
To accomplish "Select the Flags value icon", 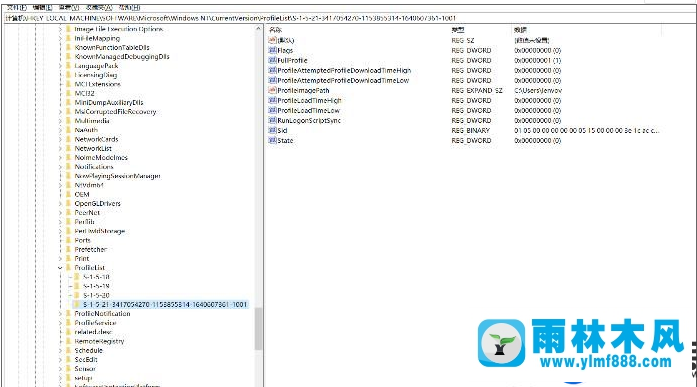I will [272, 50].
